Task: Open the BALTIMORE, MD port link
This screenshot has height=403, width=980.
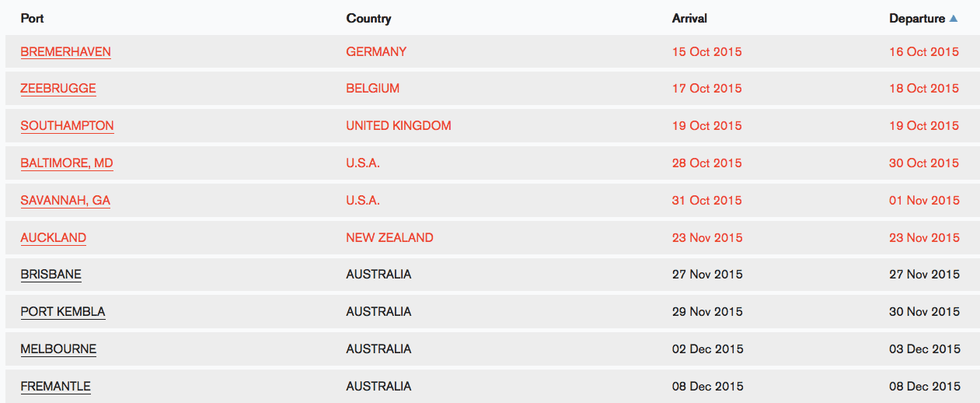Action: point(67,163)
